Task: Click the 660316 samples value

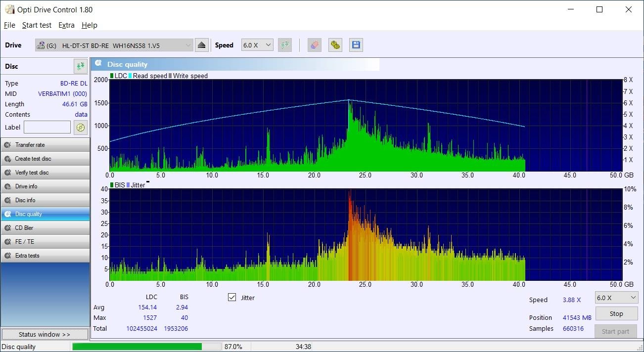Action: (x=573, y=329)
